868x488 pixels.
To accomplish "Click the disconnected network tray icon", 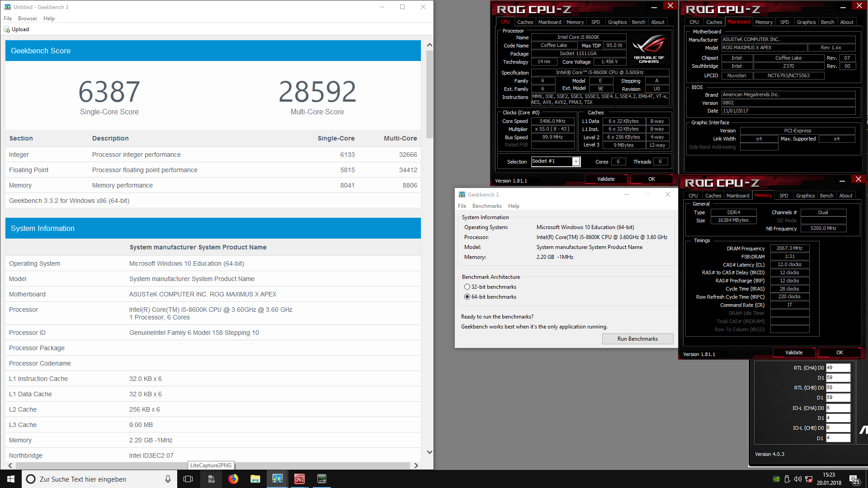I will [x=809, y=479].
